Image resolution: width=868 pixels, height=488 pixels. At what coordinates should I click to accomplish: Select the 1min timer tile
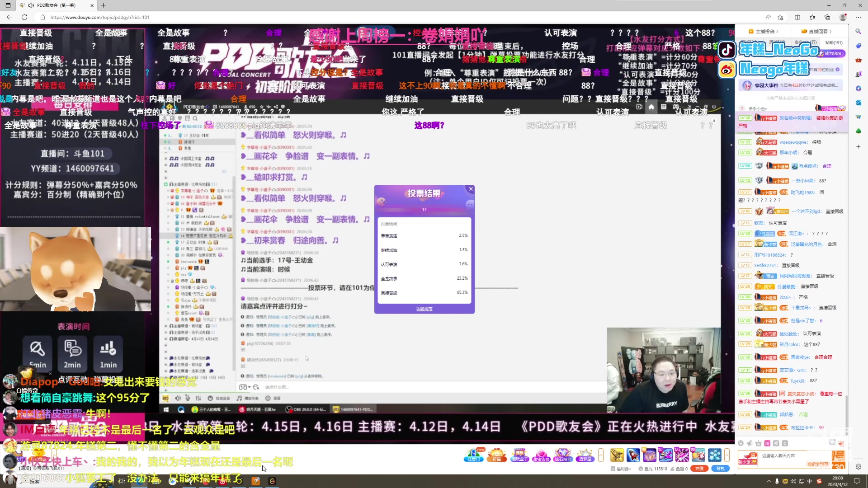(x=108, y=354)
